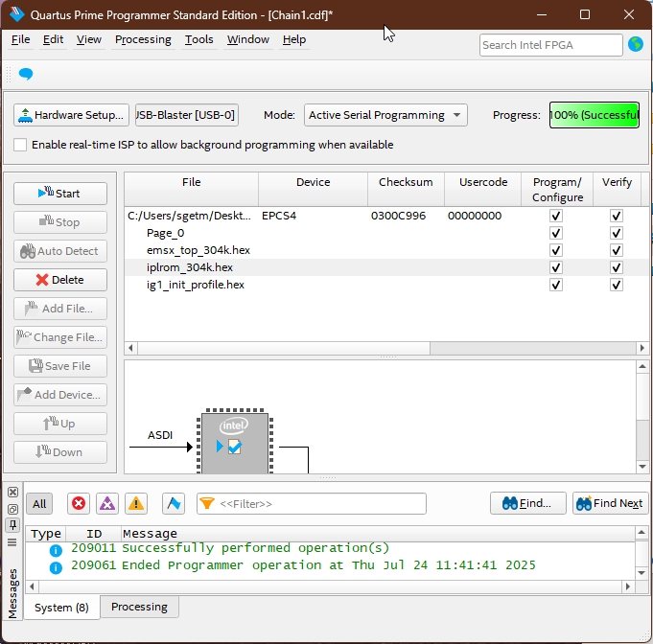Screen dimensions: 653x644
Task: Toggle Program/Configure for ig1_init_profile.hex
Action: pyautogui.click(x=556, y=285)
